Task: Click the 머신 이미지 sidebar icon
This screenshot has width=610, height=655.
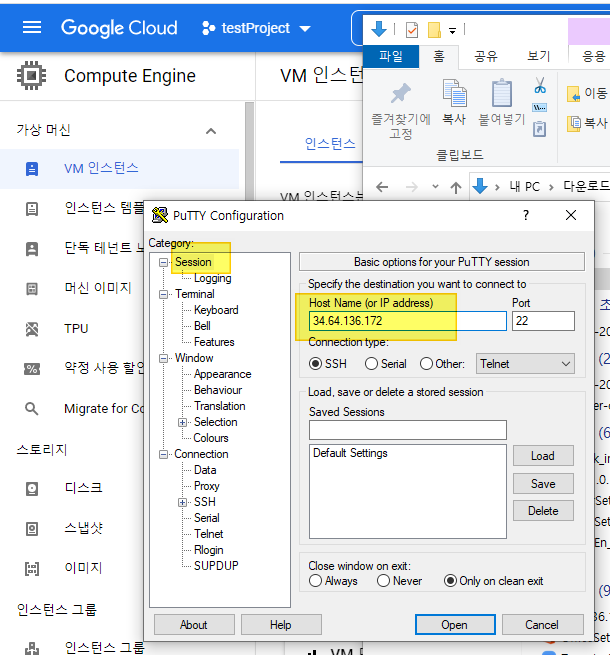Action: (x=32, y=289)
